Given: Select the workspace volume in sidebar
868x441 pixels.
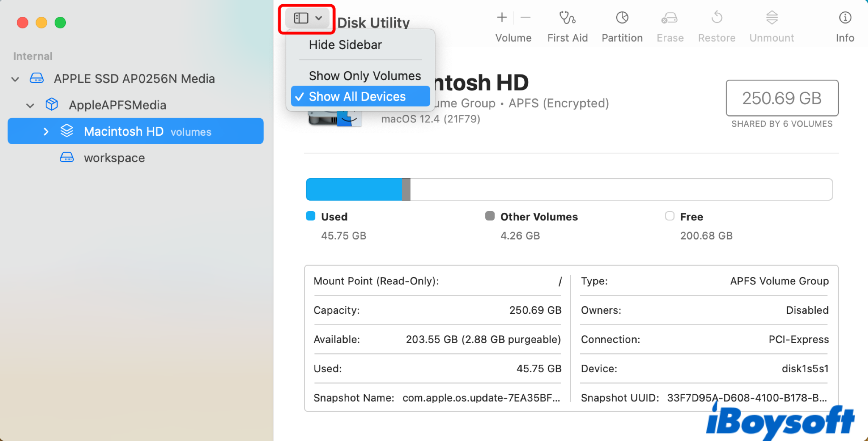Looking at the screenshot, I should [x=114, y=157].
